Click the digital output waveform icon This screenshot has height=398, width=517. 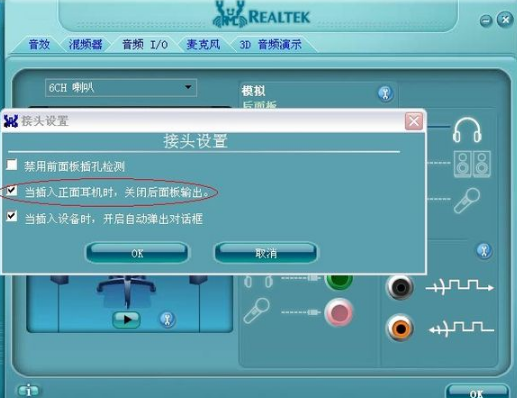coord(459,287)
